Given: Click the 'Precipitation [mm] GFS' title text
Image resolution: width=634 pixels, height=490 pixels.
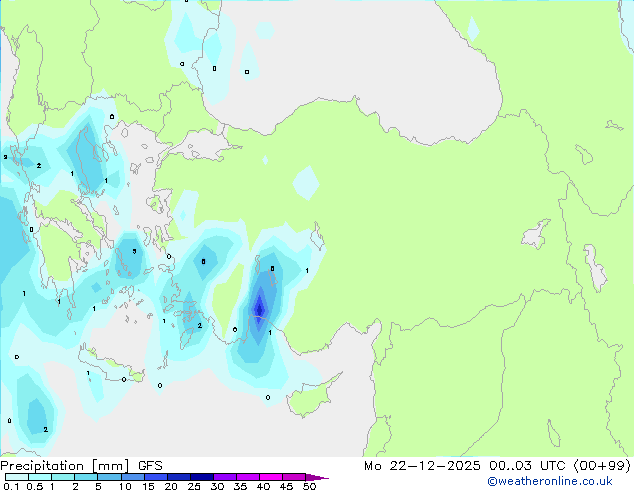Looking at the screenshot, I should [x=81, y=466].
